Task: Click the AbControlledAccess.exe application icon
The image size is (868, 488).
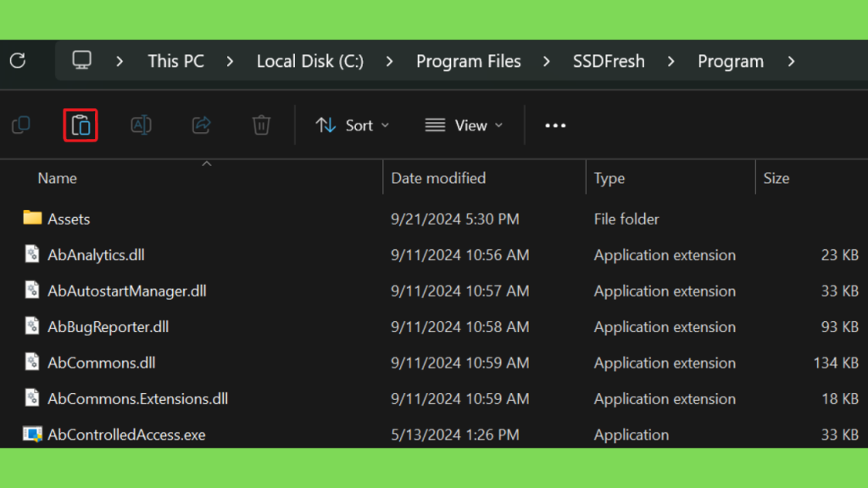Action: coord(32,435)
